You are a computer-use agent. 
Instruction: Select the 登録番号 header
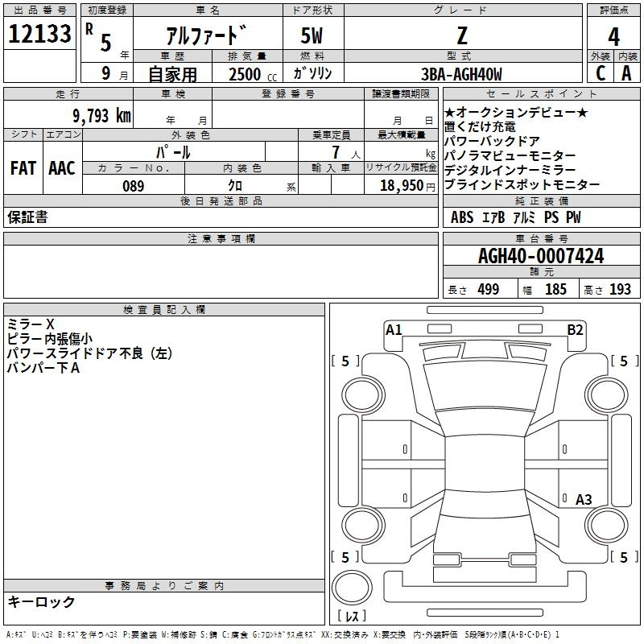[x=288, y=93]
